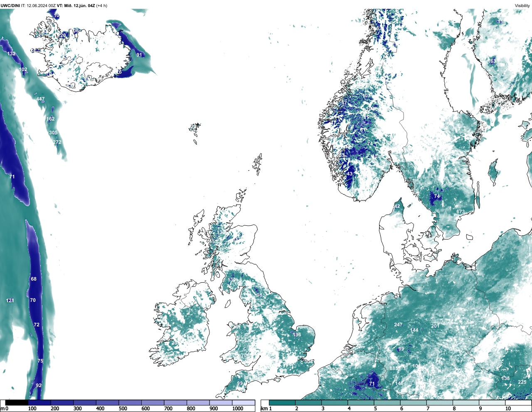Click the '74' value in southern Sweden

pyautogui.click(x=436, y=196)
